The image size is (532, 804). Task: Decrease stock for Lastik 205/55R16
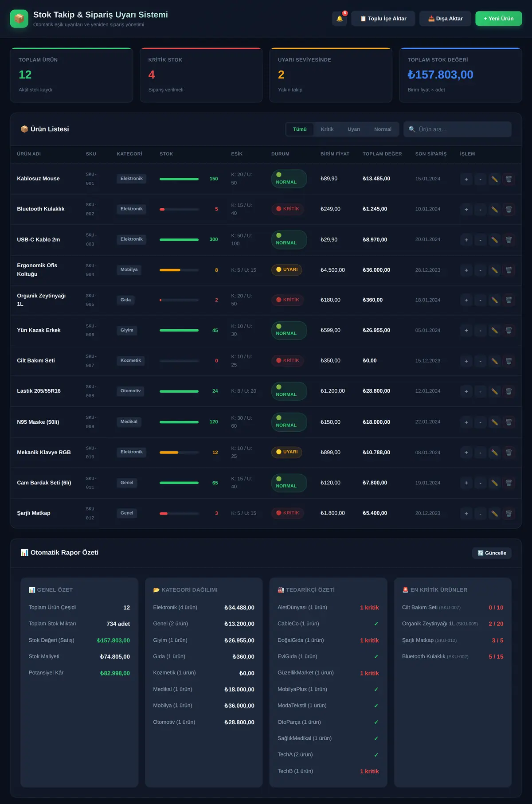(x=480, y=391)
